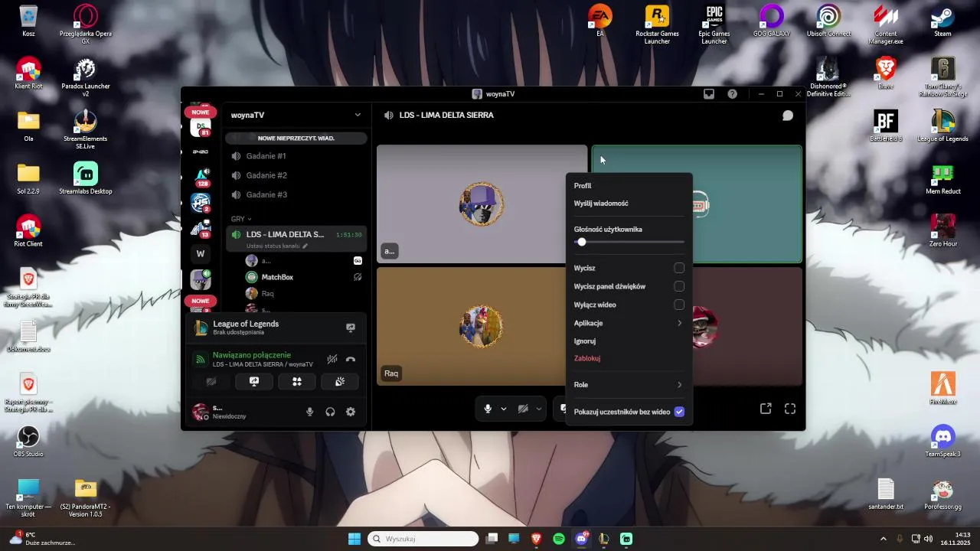The image size is (980, 551).
Task: Stream League of Legends with the screen icon
Action: (x=351, y=328)
